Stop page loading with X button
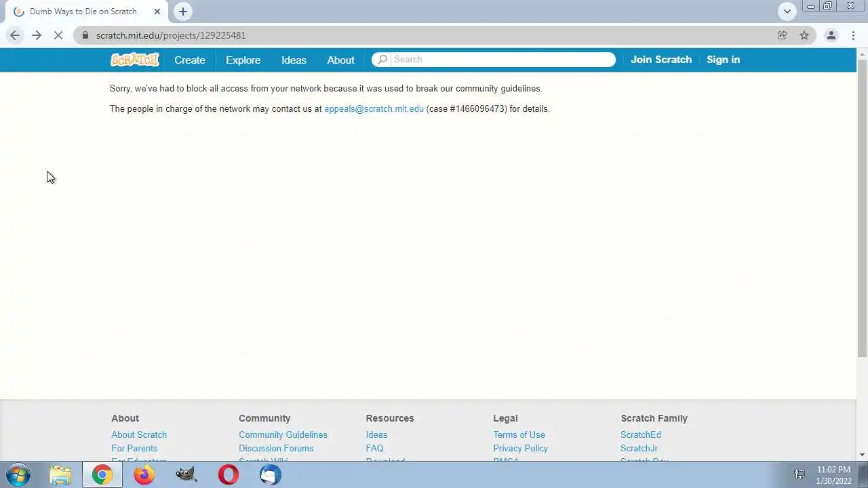This screenshot has width=868, height=488. coord(58,35)
